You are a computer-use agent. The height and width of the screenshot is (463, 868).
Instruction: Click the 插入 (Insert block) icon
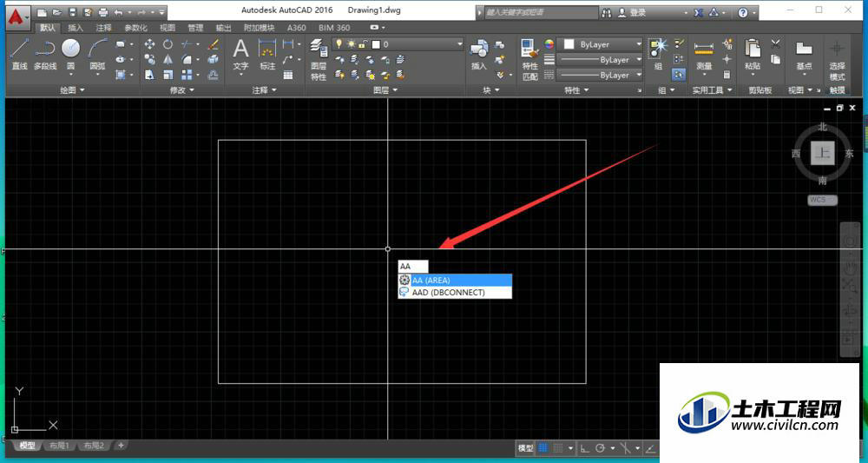pyautogui.click(x=478, y=54)
